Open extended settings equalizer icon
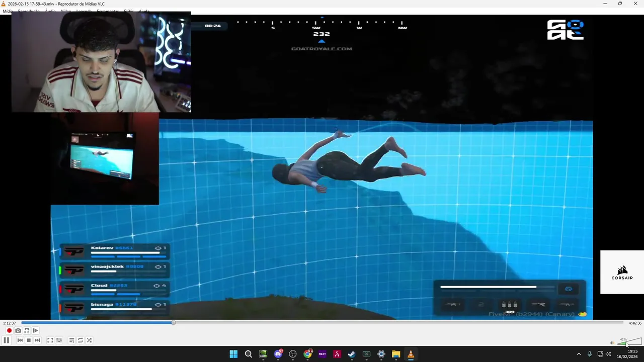The height and width of the screenshot is (362, 644). (x=59, y=340)
